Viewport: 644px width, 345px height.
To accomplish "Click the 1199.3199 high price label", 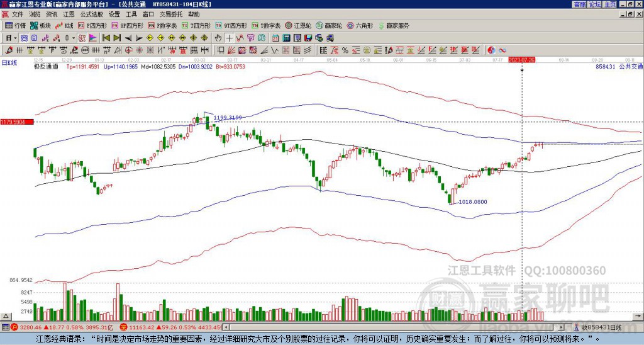I will 228,118.
